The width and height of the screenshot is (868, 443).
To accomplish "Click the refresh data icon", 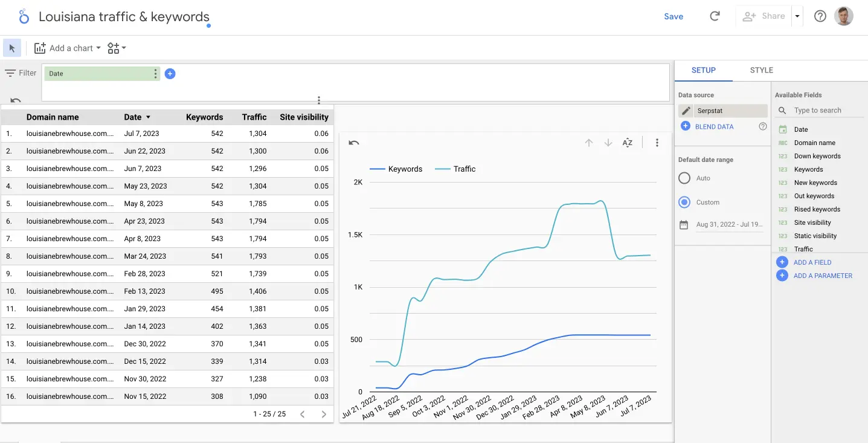I will (715, 16).
